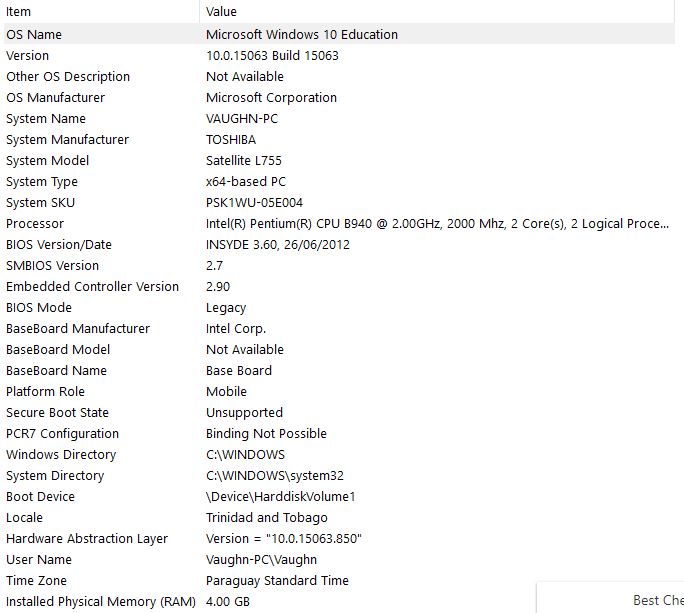Image resolution: width=684 pixels, height=613 pixels.
Task: Click the 'Unsupported' value
Action: click(244, 413)
